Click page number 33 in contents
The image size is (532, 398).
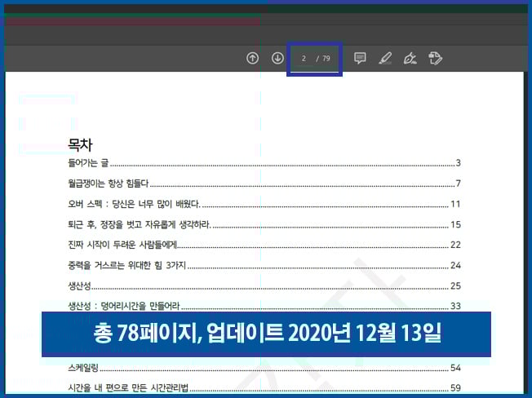(x=455, y=306)
